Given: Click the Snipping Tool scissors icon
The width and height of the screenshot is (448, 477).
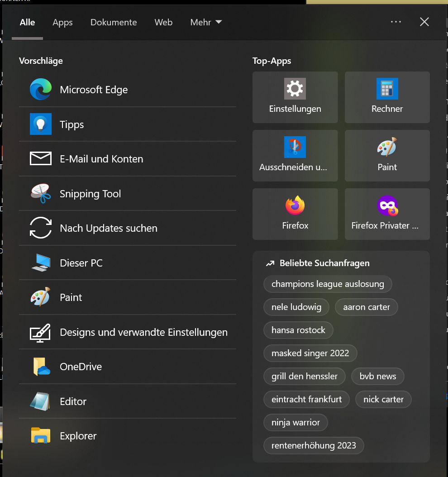Looking at the screenshot, I should 40,194.
